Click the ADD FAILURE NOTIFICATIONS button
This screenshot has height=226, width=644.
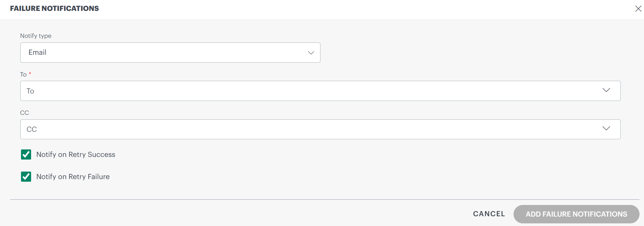(576, 214)
